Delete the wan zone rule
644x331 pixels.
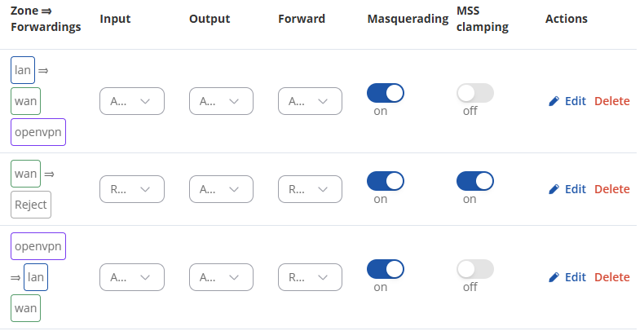click(612, 189)
